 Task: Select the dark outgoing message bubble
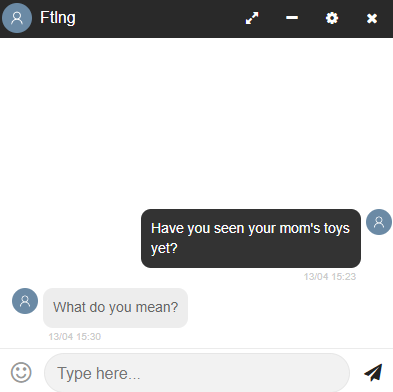(251, 238)
